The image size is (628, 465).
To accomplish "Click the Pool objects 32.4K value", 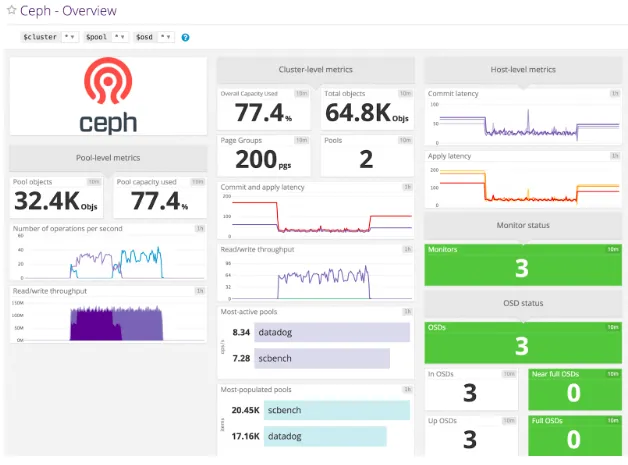I will 56,201.
